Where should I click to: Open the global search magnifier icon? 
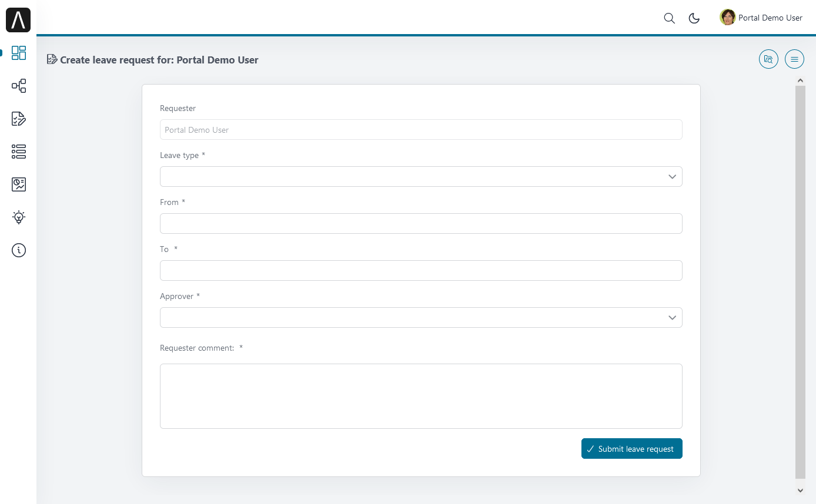click(669, 18)
